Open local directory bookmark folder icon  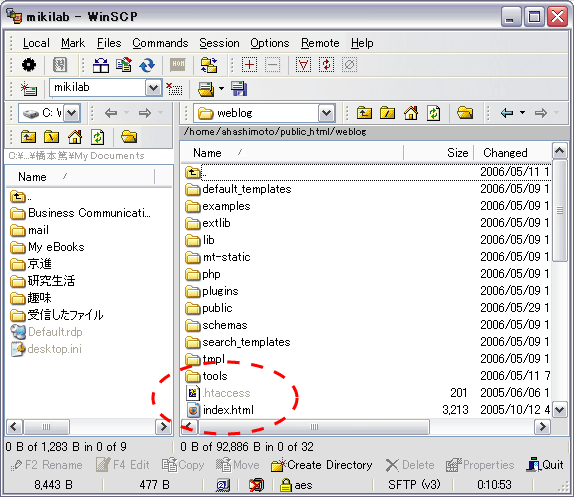[129, 137]
